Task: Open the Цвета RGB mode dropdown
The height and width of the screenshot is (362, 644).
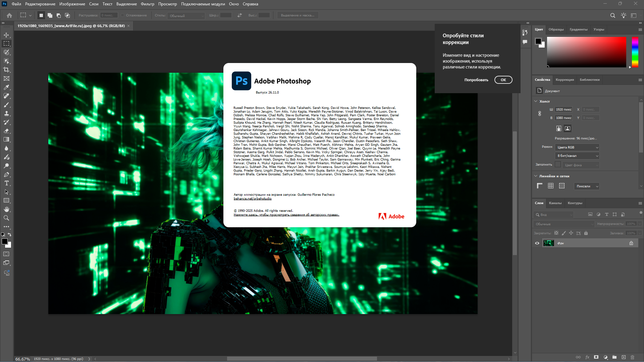Action: (x=577, y=147)
